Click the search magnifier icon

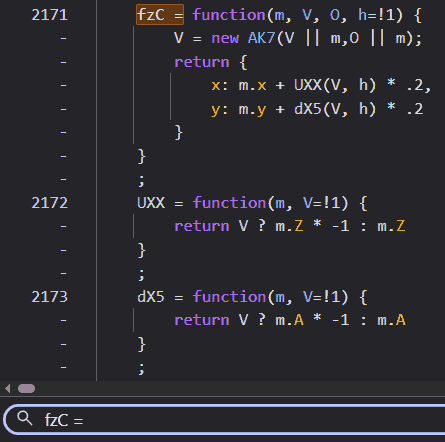25,418
